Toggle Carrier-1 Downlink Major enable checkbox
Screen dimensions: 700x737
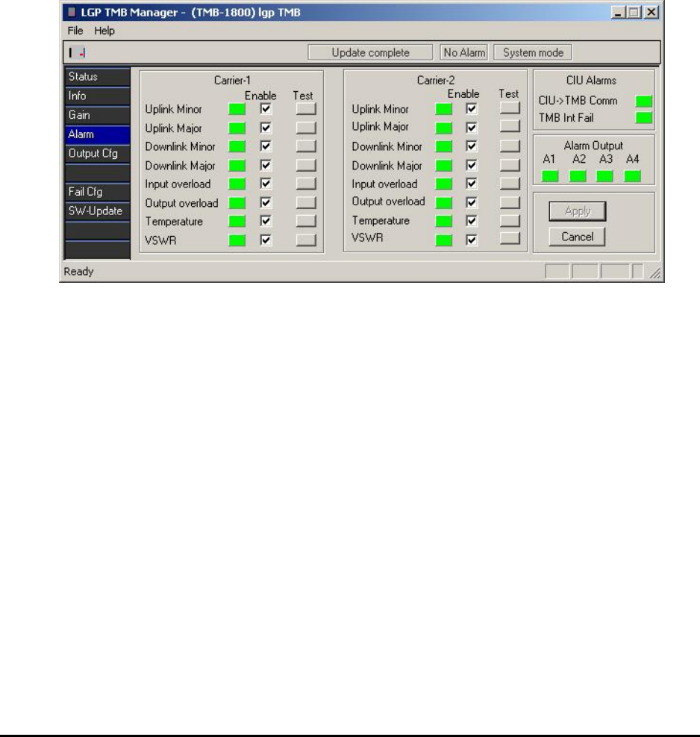(x=266, y=165)
